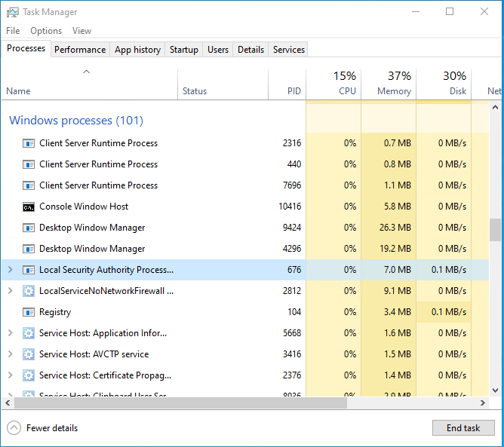
Task: Open the Startup tab
Action: [x=184, y=50]
